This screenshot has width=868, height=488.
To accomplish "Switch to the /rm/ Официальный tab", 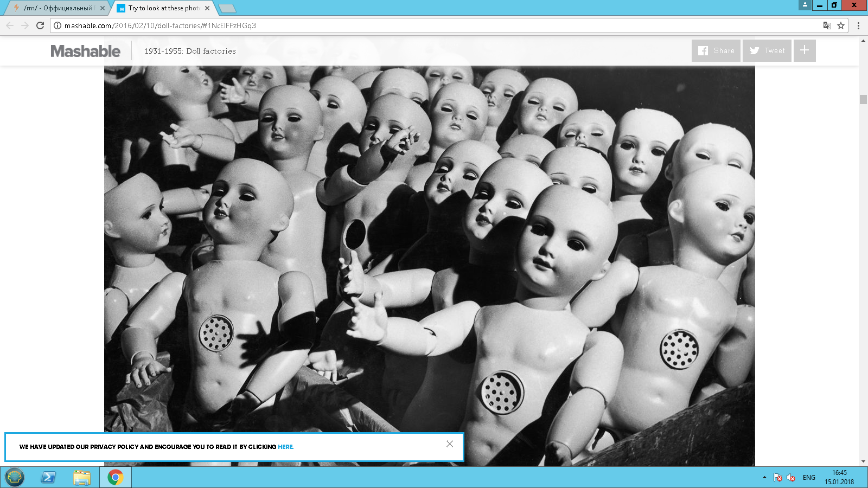I will (57, 8).
